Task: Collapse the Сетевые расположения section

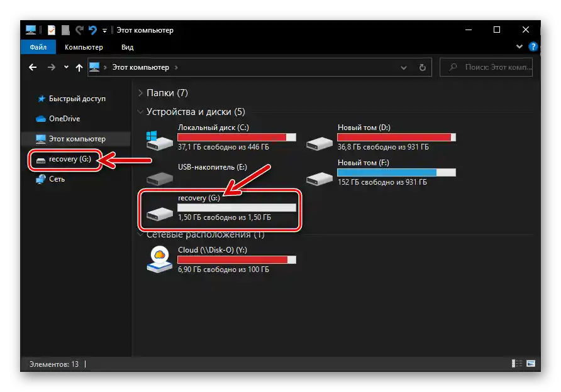Action: click(x=140, y=234)
